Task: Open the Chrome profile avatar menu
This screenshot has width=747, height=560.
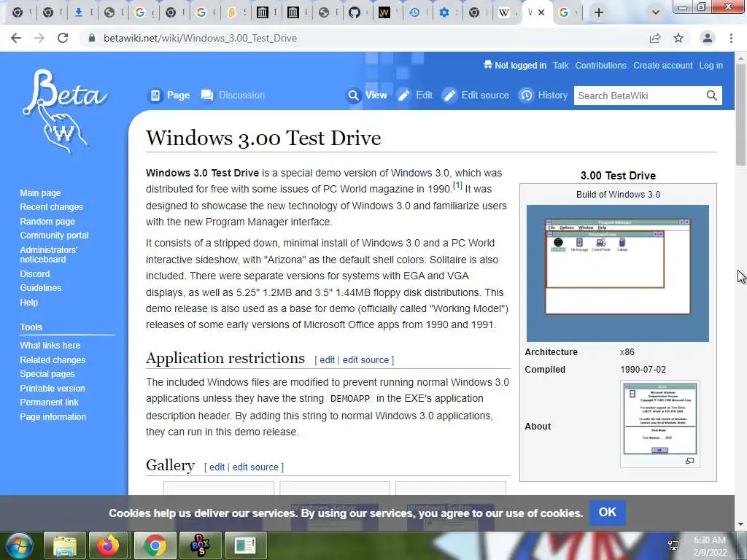Action: (x=708, y=38)
